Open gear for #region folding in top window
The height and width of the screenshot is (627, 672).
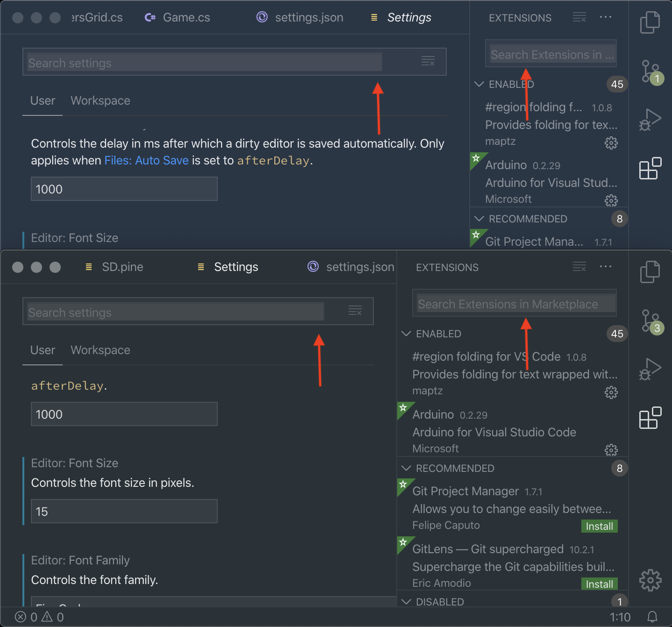(611, 143)
